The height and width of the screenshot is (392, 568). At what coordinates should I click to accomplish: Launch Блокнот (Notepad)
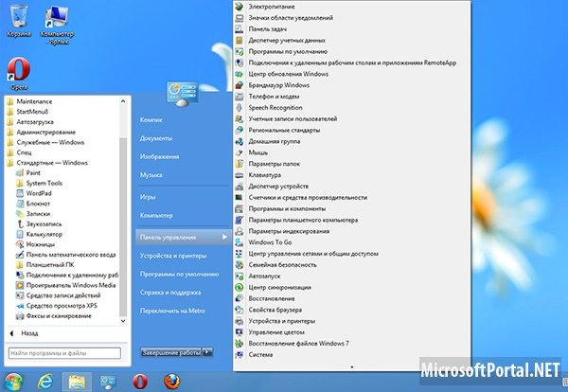coord(33,204)
